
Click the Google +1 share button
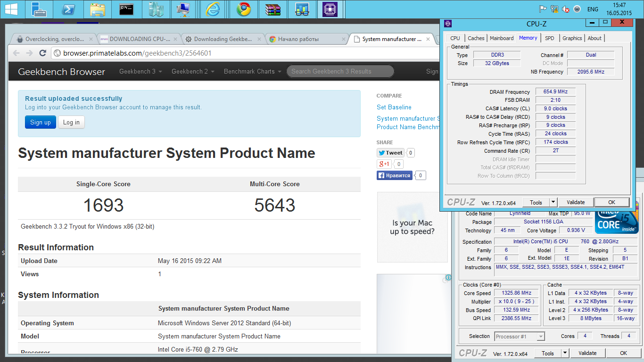(x=384, y=164)
